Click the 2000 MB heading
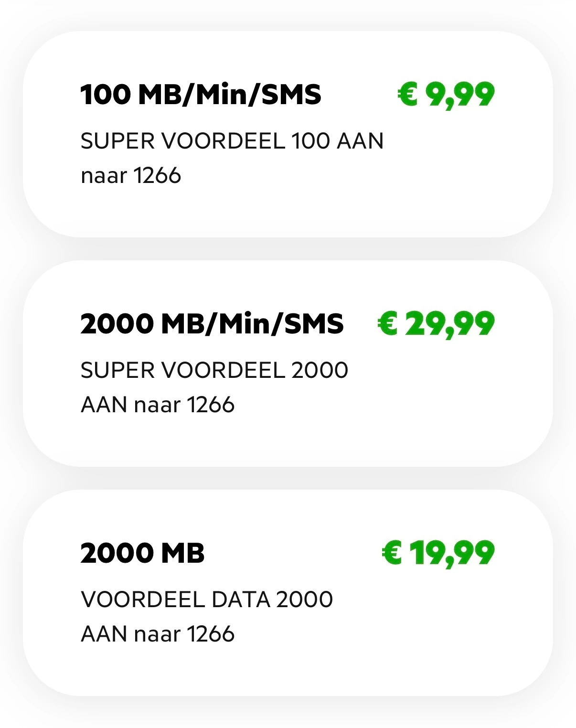This screenshot has height=728, width=576. (x=142, y=553)
